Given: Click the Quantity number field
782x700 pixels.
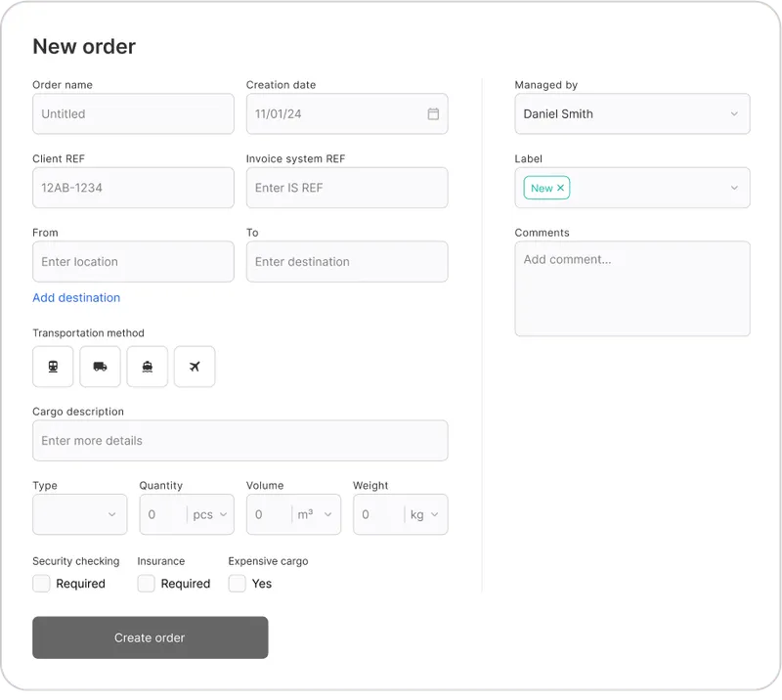Looking at the screenshot, I should point(163,514).
